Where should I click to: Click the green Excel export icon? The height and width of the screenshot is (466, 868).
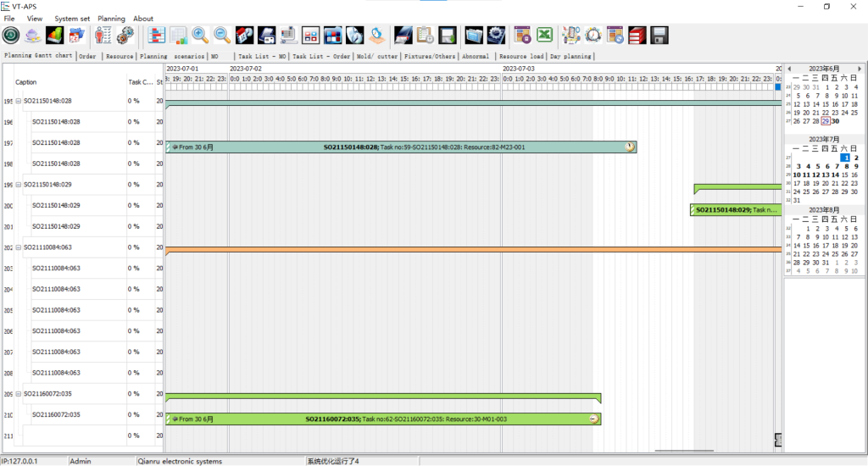click(544, 35)
